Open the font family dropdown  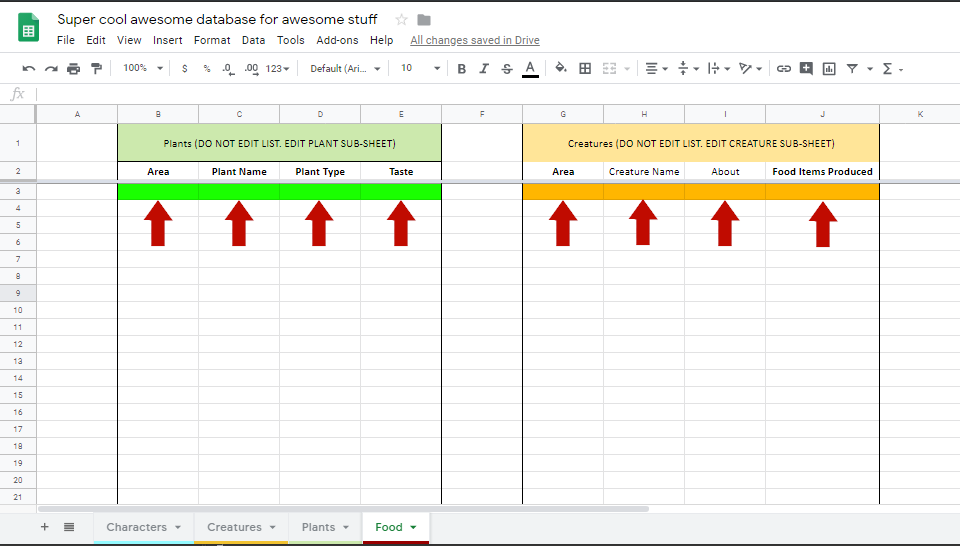(345, 69)
